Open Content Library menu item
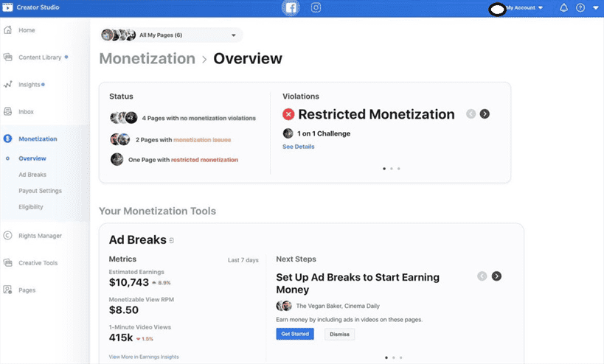The height and width of the screenshot is (364, 604). pos(40,57)
